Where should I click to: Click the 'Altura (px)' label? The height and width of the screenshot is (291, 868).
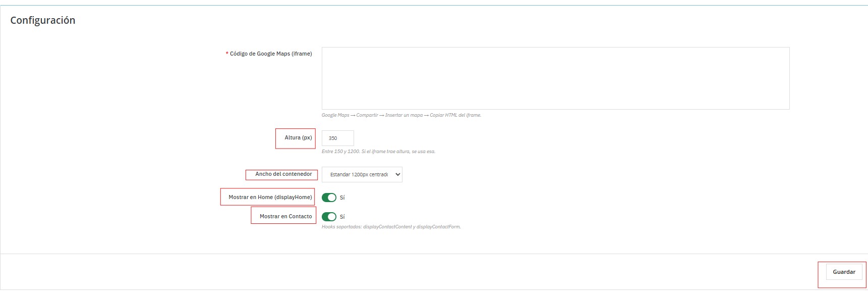tap(298, 137)
